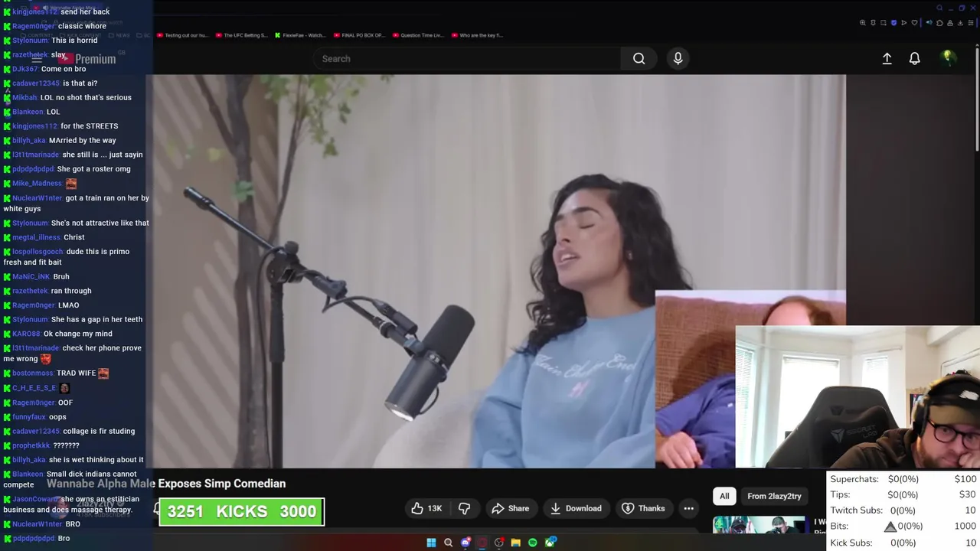This screenshot has height=551, width=980.
Task: Open more actions ellipsis under video
Action: (688, 508)
